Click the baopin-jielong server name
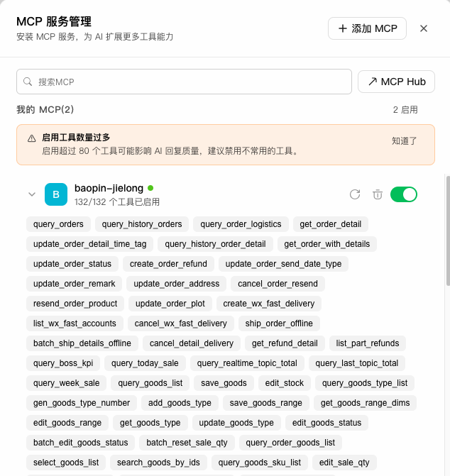The width and height of the screenshot is (450, 476). tap(109, 188)
